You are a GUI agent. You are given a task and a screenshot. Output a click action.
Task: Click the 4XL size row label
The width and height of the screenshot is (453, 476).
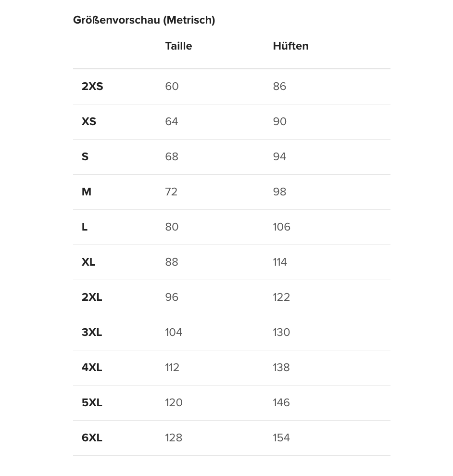[92, 368]
